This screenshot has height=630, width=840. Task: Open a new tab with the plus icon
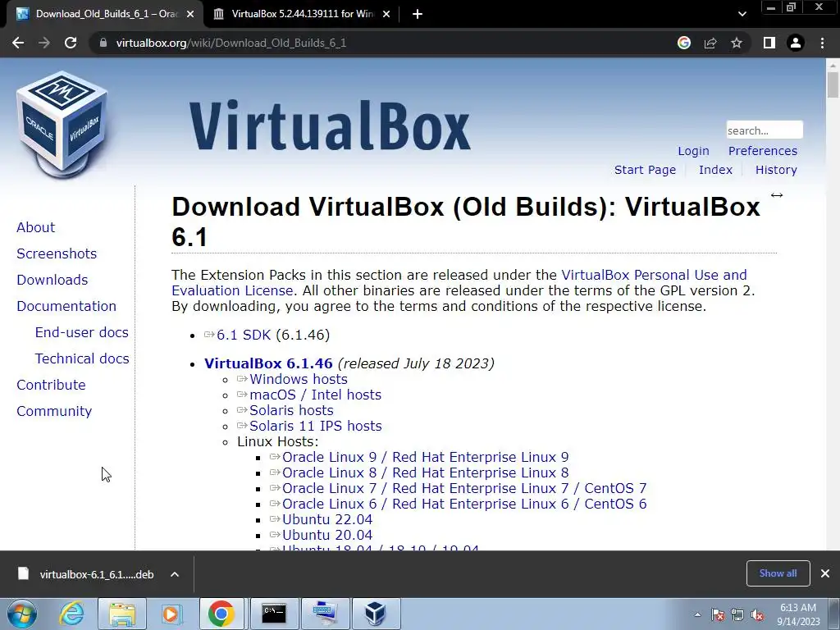pos(418,14)
